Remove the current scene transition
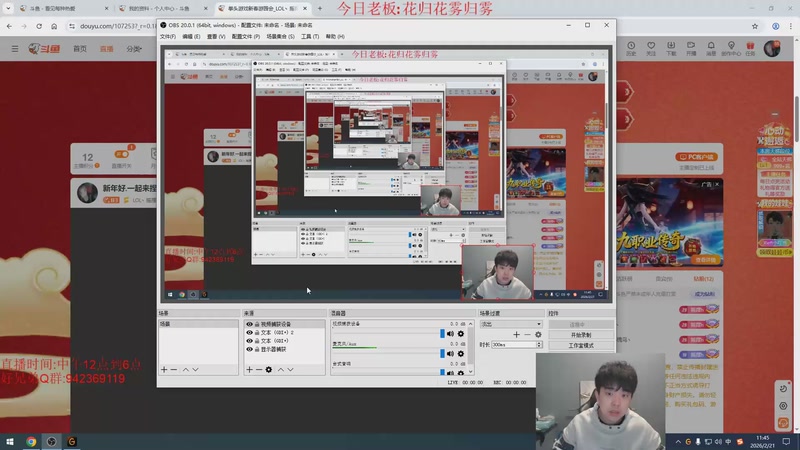800x450 pixels. point(527,335)
